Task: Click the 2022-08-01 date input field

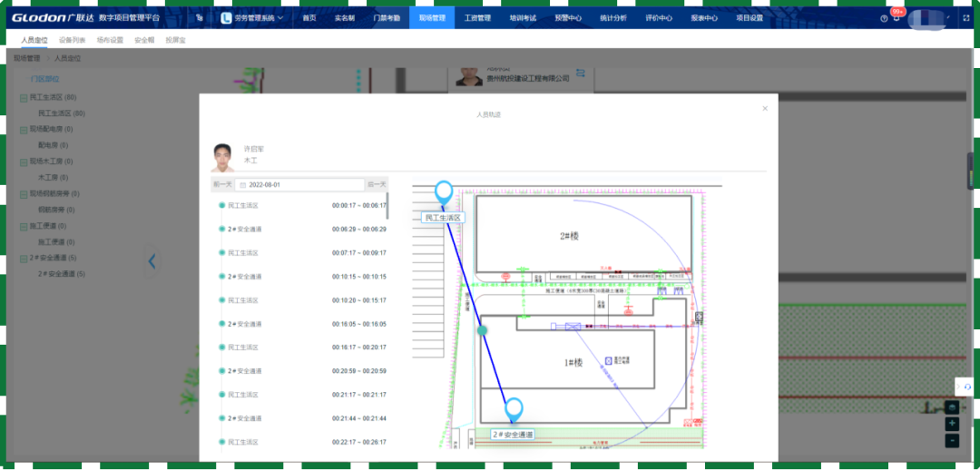Action: [x=300, y=185]
